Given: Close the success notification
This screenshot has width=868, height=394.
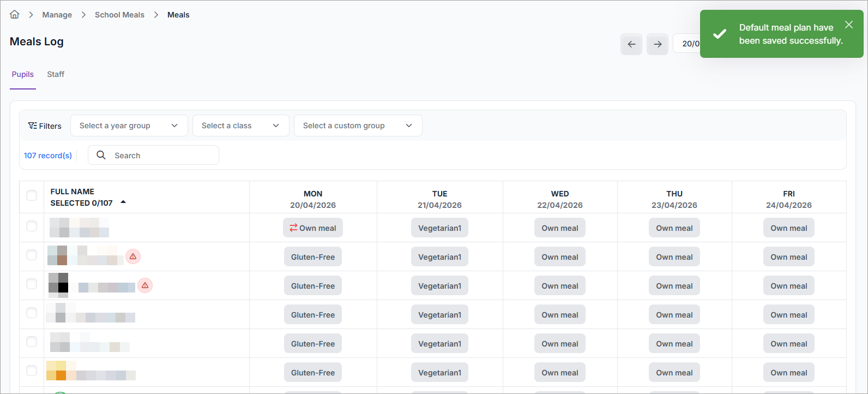Looking at the screenshot, I should pos(849,25).
